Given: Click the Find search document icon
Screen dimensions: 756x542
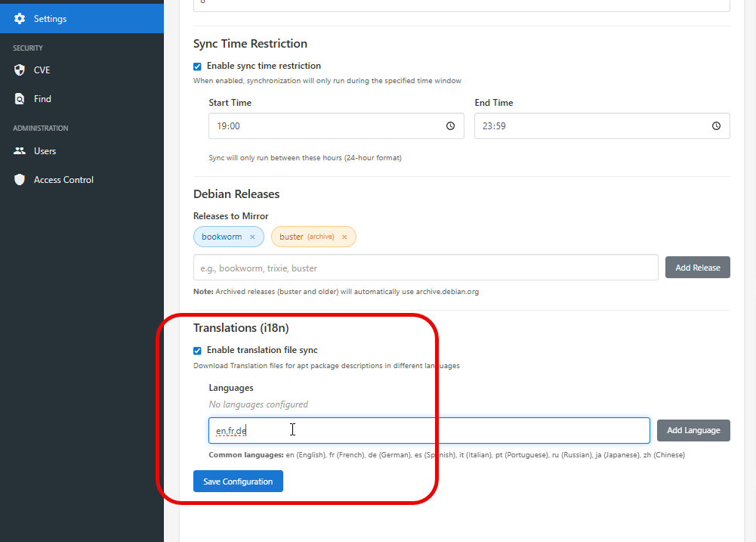Looking at the screenshot, I should tap(20, 99).
